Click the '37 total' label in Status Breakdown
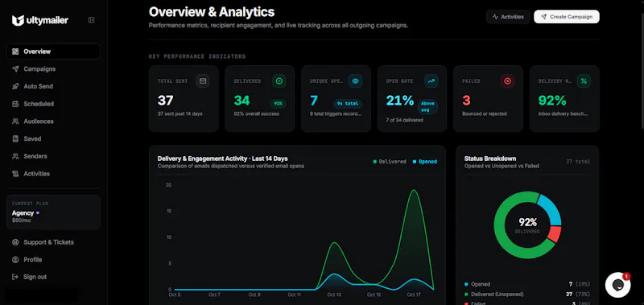Image resolution: width=644 pixels, height=305 pixels. (578, 162)
